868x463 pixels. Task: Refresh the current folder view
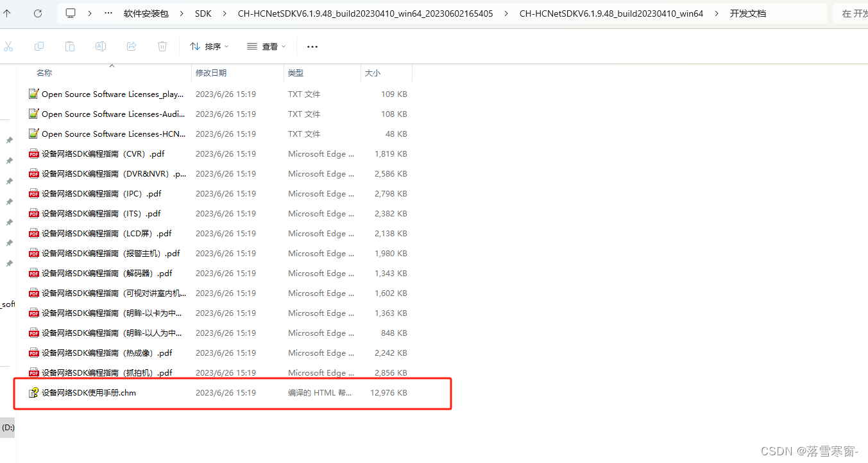tap(38, 13)
